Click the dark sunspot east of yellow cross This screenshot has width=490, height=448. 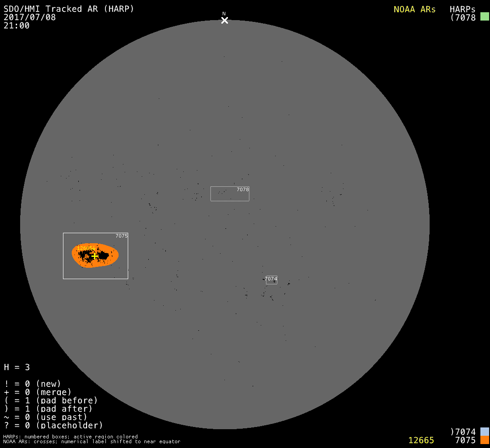tap(104, 255)
